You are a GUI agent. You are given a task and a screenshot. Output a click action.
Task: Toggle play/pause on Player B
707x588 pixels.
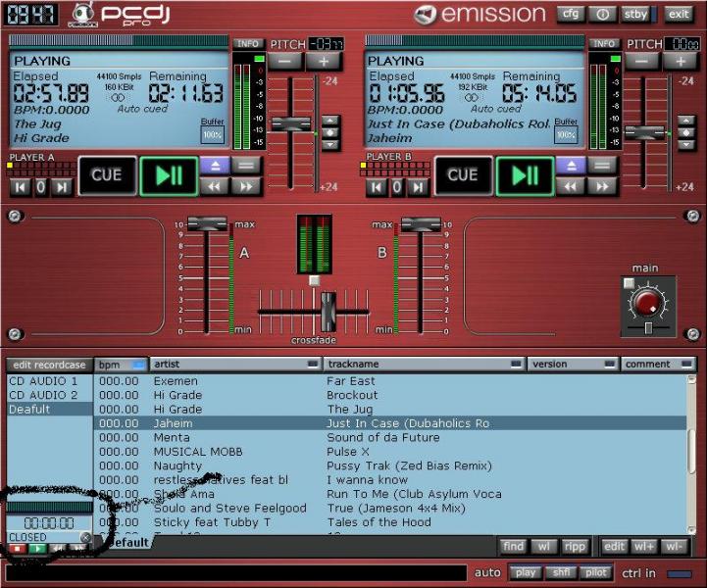coord(525,175)
